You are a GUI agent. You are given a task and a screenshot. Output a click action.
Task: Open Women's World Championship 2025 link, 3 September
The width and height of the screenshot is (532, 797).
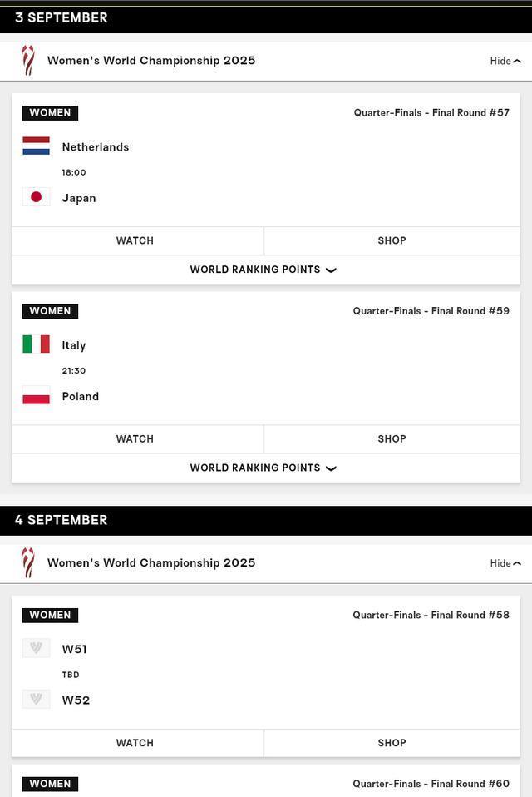[x=151, y=61]
